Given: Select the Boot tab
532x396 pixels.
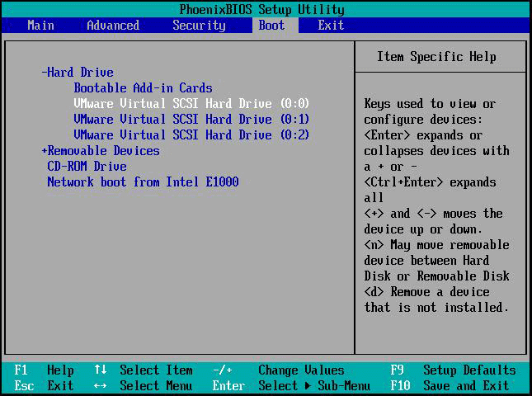Looking at the screenshot, I should pyautogui.click(x=271, y=25).
